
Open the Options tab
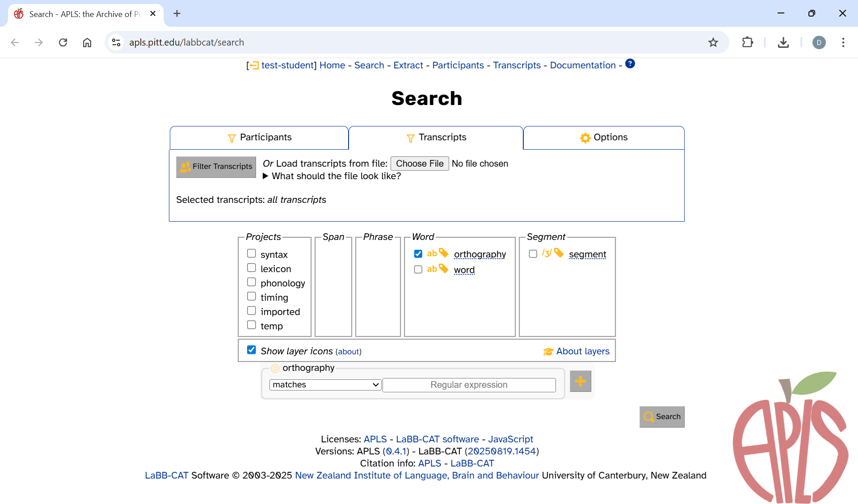(603, 138)
